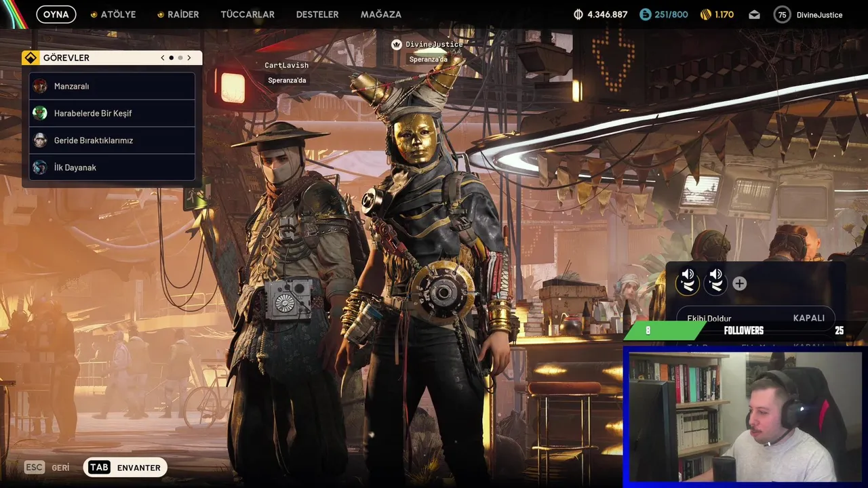Image resolution: width=868 pixels, height=488 pixels.
Task: Click the gold token icon beside 1.170
Action: pos(706,14)
